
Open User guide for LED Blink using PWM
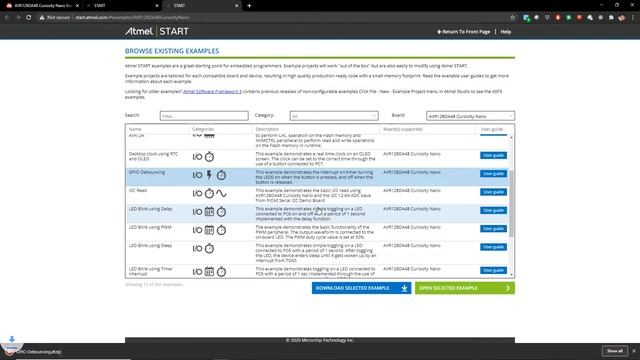493,229
